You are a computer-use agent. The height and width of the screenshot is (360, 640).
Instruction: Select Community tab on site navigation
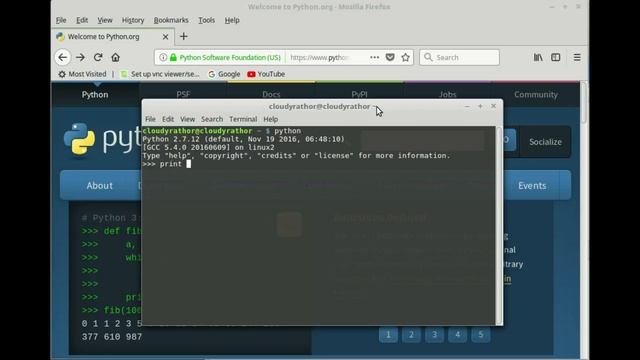coord(536,95)
